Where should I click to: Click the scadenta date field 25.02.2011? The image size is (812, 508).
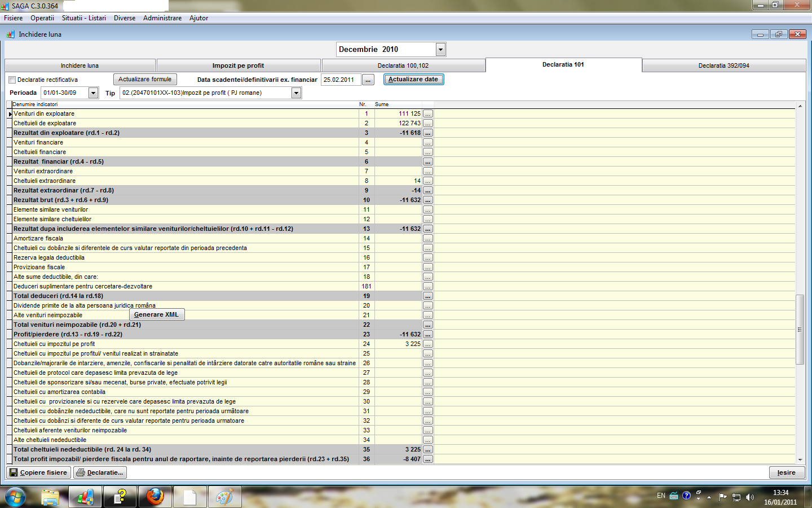[341, 80]
